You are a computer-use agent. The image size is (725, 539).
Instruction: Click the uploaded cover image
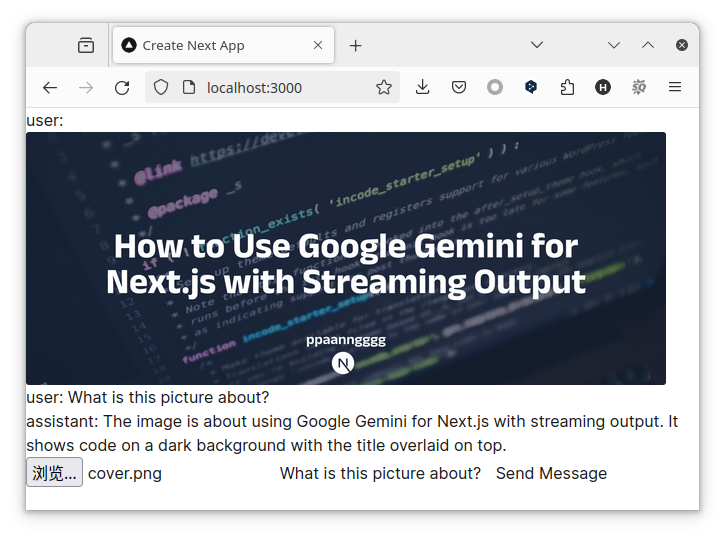point(346,258)
